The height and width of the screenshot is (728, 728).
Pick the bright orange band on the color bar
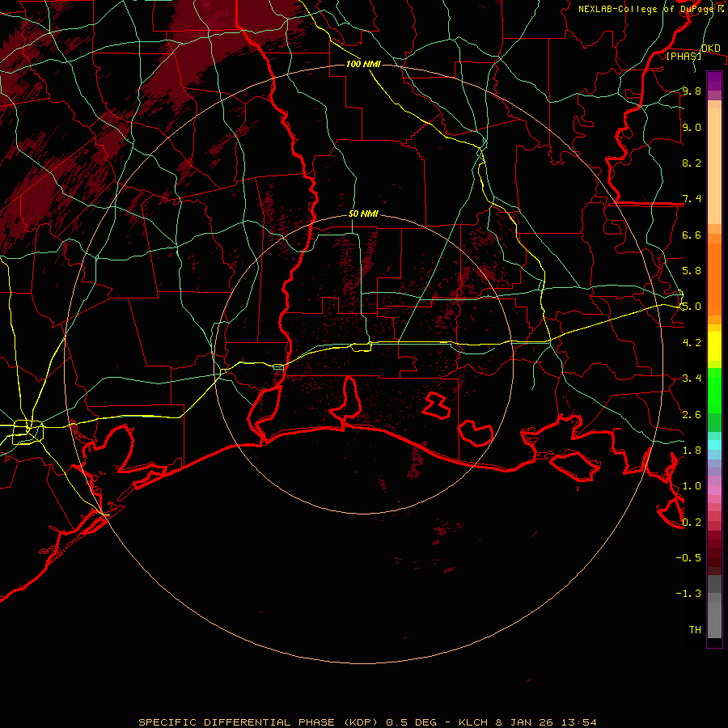[x=714, y=279]
